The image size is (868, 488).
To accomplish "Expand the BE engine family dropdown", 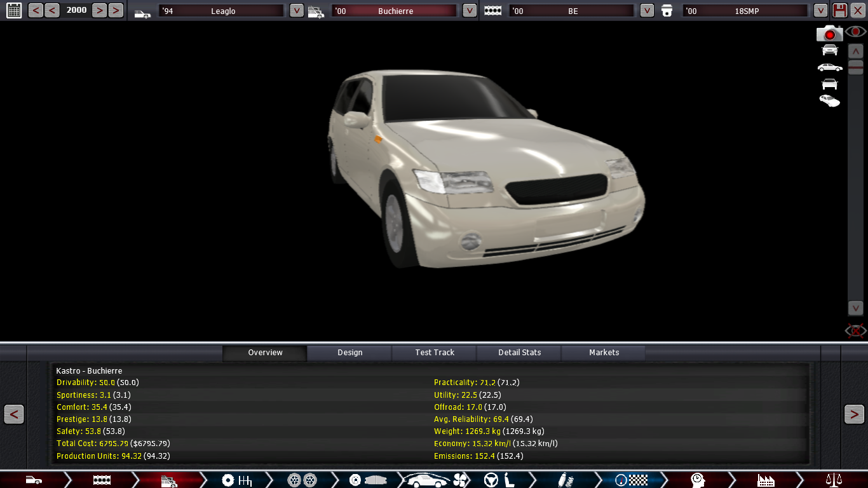I will pos(647,11).
